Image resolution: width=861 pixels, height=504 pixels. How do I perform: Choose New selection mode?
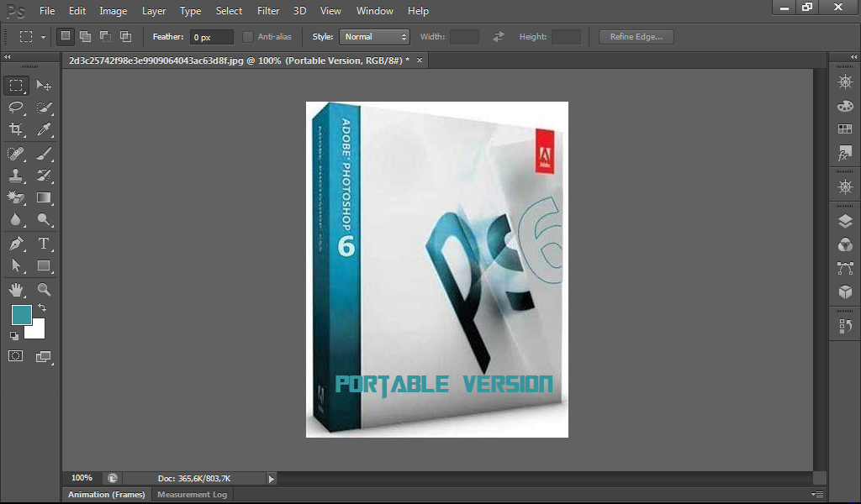pyautogui.click(x=66, y=36)
